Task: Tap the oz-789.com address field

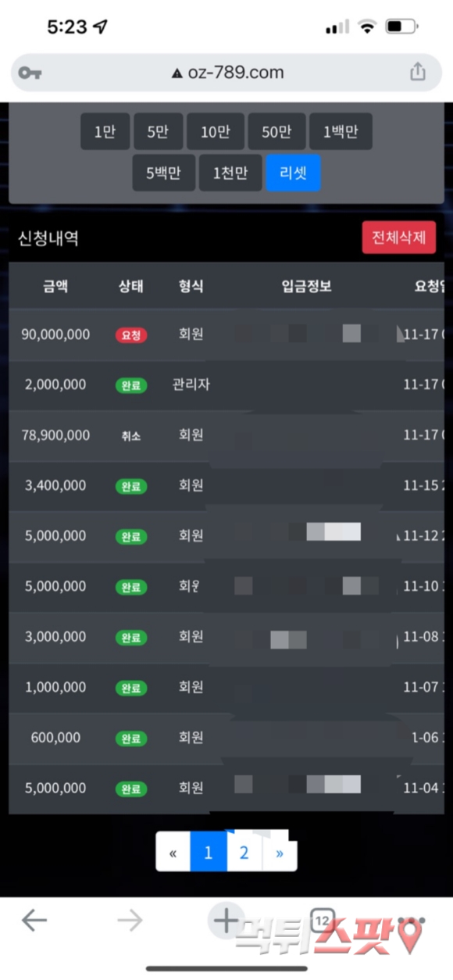Action: pyautogui.click(x=226, y=73)
